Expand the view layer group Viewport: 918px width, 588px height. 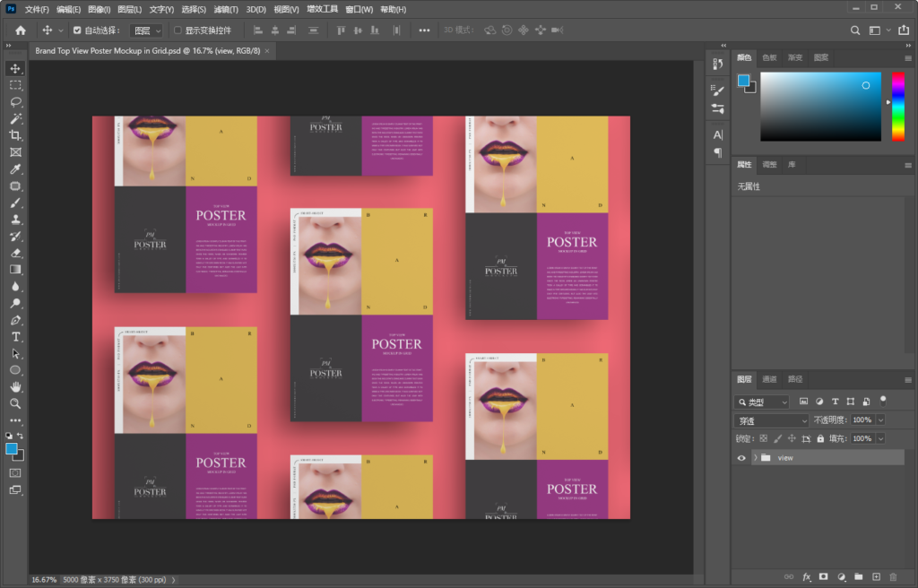(x=755, y=458)
